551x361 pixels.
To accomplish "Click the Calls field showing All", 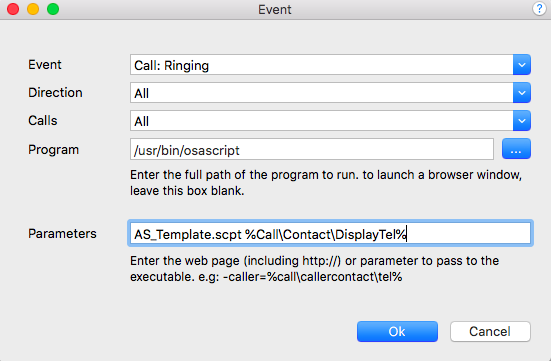I will point(322,121).
